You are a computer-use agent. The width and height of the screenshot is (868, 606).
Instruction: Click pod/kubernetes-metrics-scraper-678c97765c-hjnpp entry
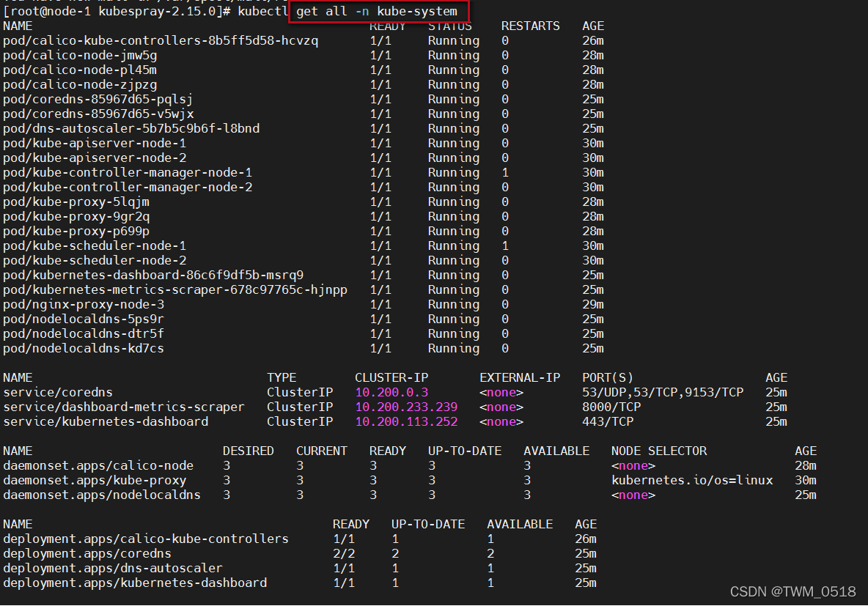click(x=175, y=290)
